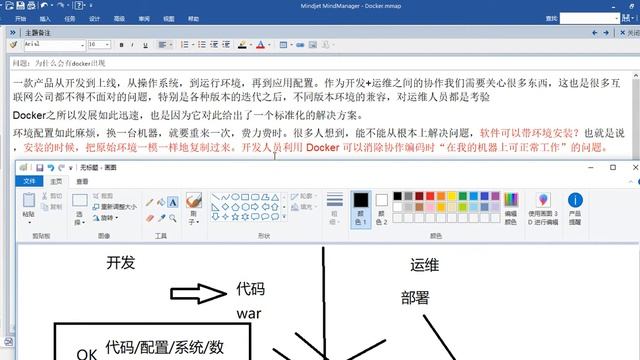Toggle italic in the topic notes toolbar

[x=132, y=45]
